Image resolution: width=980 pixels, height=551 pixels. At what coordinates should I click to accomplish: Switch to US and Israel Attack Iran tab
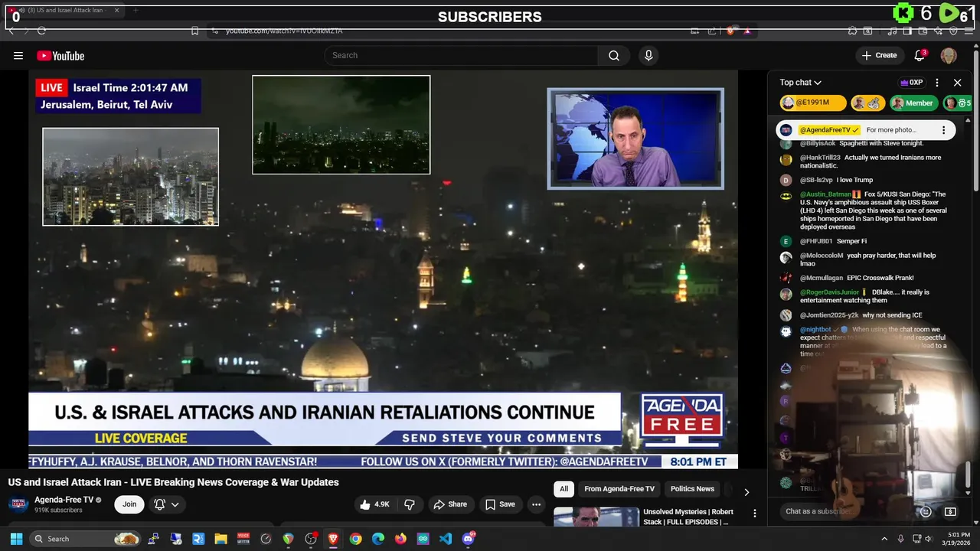point(64,11)
